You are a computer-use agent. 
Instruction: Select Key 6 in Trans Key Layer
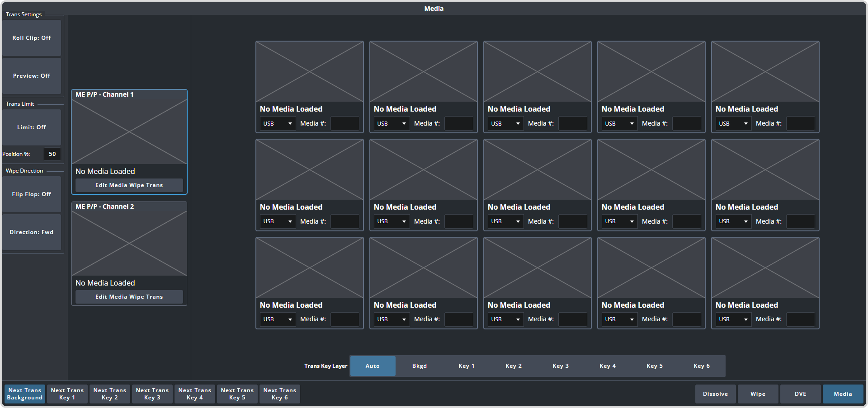click(702, 366)
